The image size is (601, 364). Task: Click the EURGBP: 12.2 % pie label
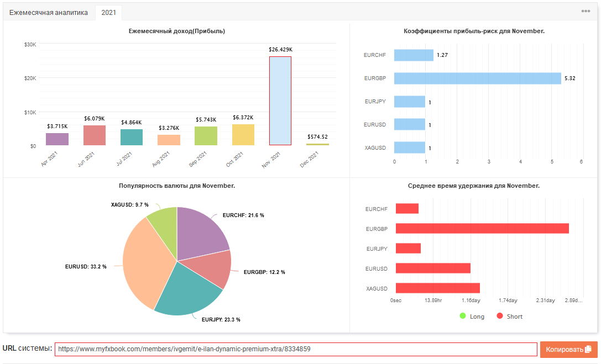264,272
